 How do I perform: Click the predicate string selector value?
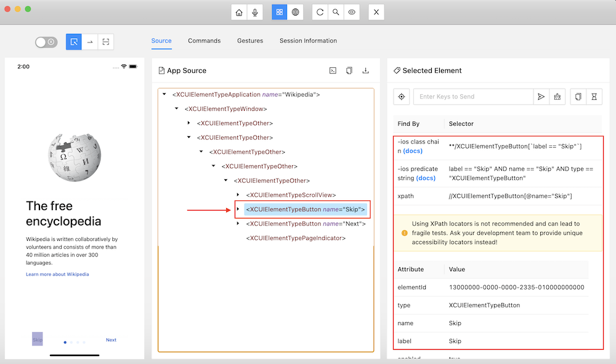521,174
